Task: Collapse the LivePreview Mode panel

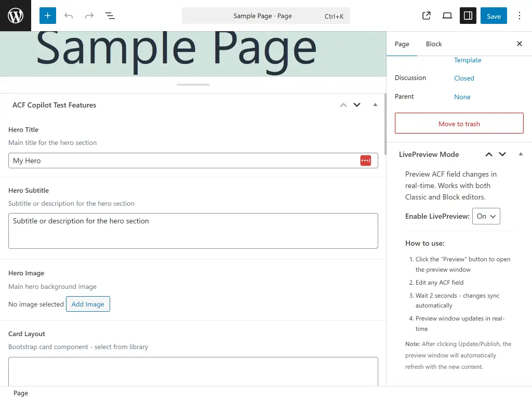Action: pyautogui.click(x=521, y=154)
